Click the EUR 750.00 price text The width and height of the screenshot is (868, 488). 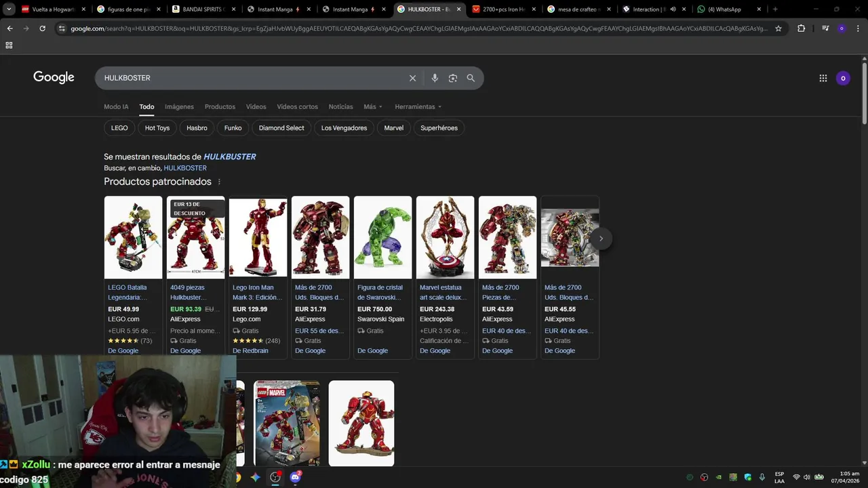click(374, 309)
